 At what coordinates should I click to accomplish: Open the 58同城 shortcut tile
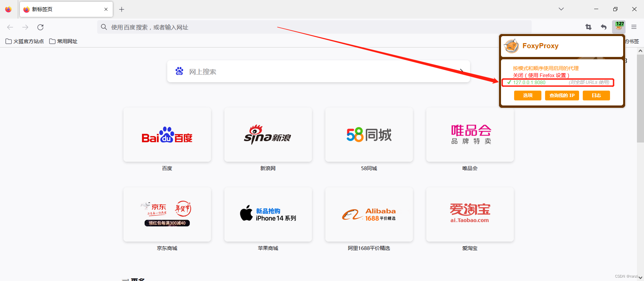tap(369, 135)
